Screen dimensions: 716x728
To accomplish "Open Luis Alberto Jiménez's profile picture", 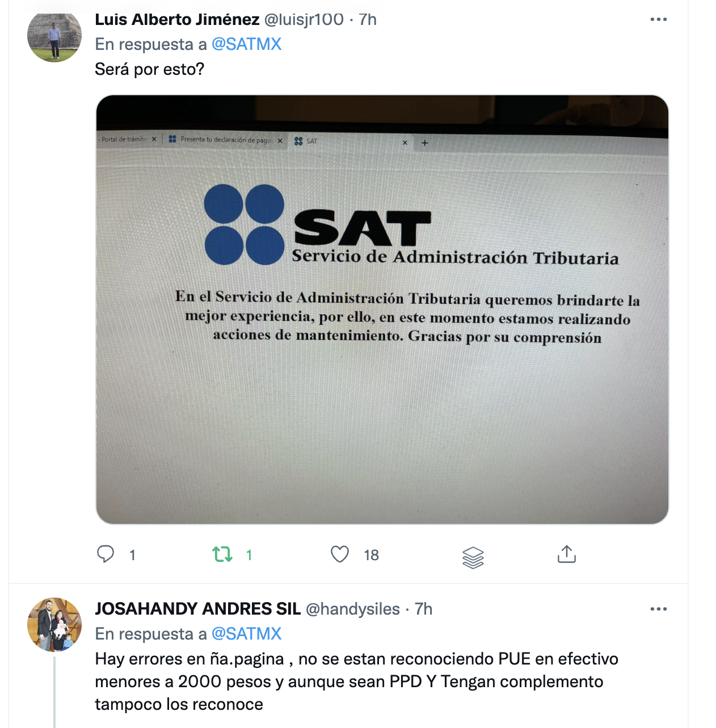I will 54,36.
